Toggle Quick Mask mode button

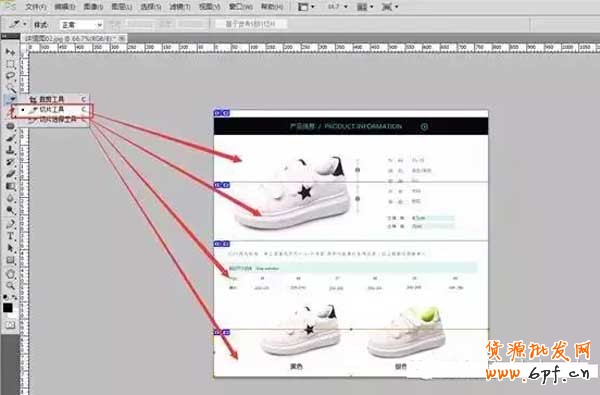point(10,325)
